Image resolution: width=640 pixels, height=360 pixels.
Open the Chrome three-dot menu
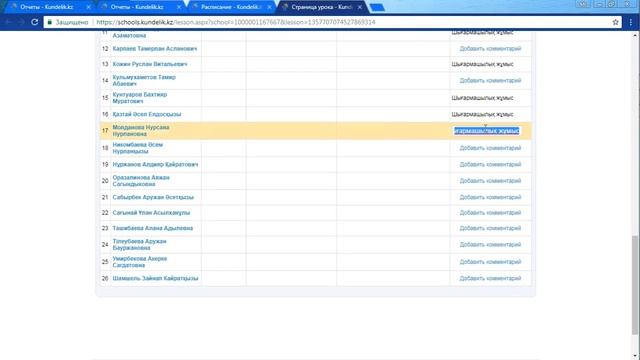tap(631, 22)
